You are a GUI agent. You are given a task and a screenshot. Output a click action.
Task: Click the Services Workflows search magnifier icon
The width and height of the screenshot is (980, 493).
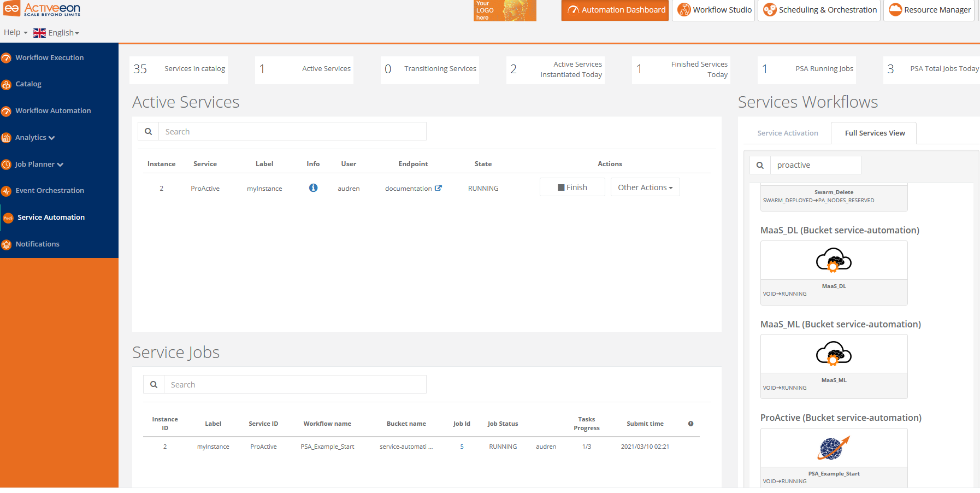tap(760, 165)
